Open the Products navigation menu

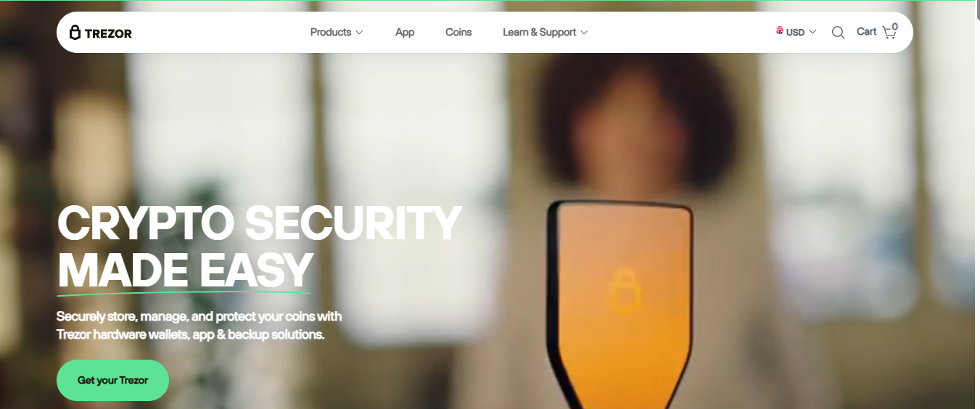[337, 33]
